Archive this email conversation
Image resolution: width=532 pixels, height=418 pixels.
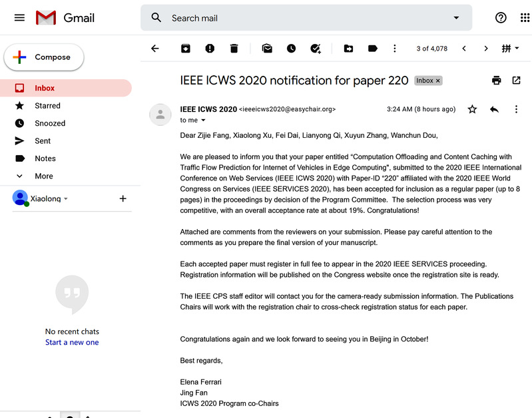(x=185, y=49)
